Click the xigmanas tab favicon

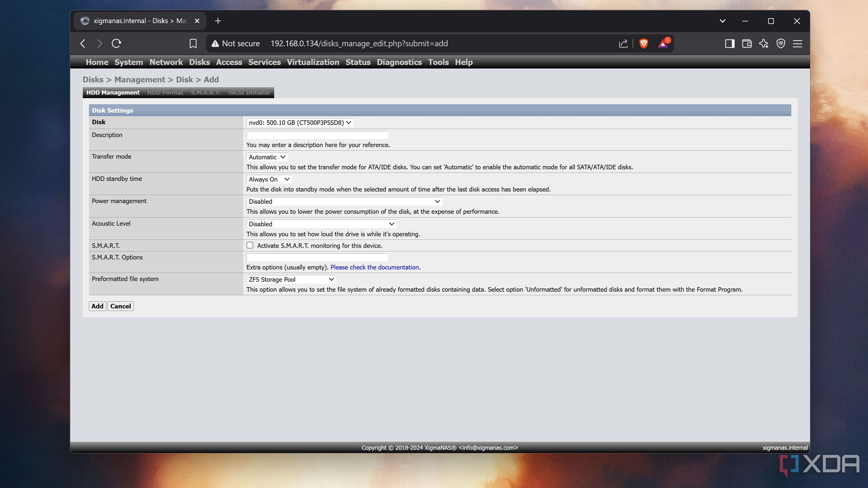85,21
